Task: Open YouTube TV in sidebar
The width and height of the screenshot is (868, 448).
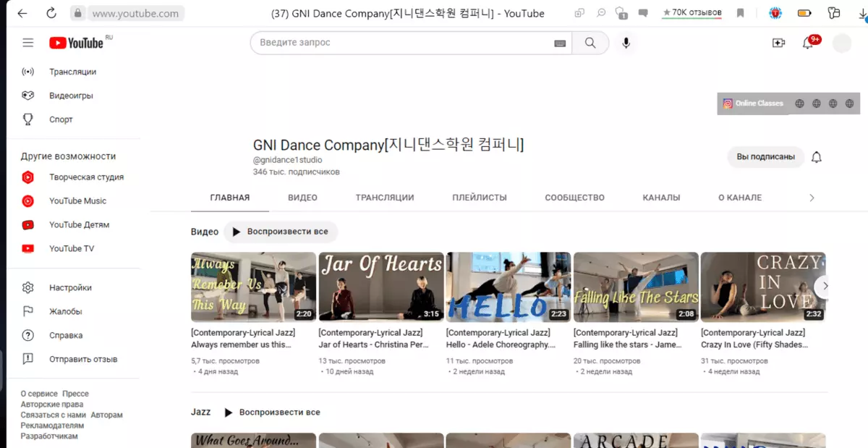Action: 72,248
